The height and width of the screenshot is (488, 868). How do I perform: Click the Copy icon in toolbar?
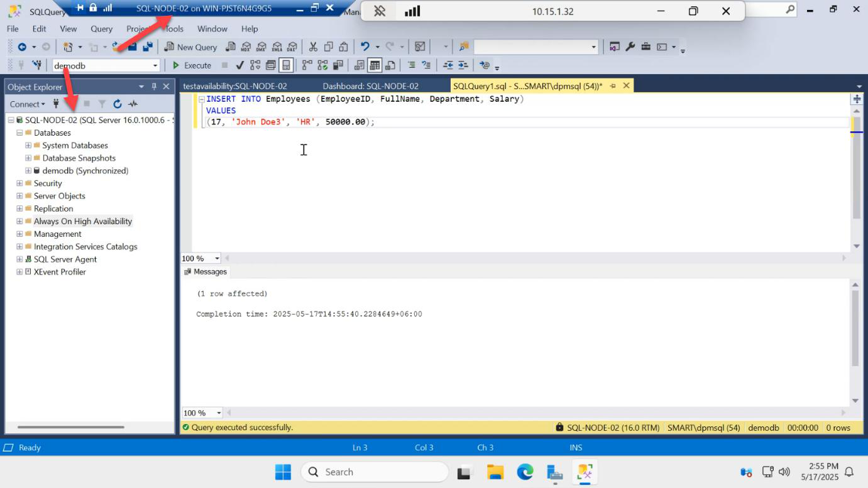[x=328, y=47]
